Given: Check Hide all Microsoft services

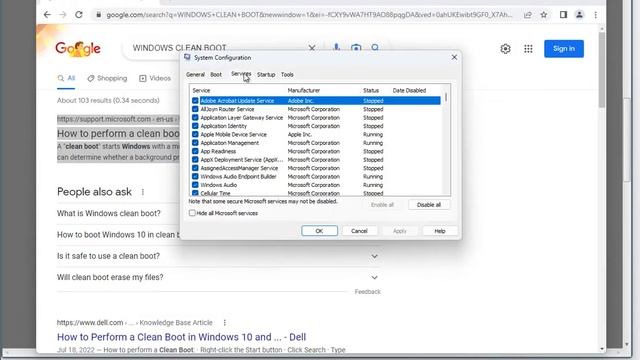Looking at the screenshot, I should [192, 213].
